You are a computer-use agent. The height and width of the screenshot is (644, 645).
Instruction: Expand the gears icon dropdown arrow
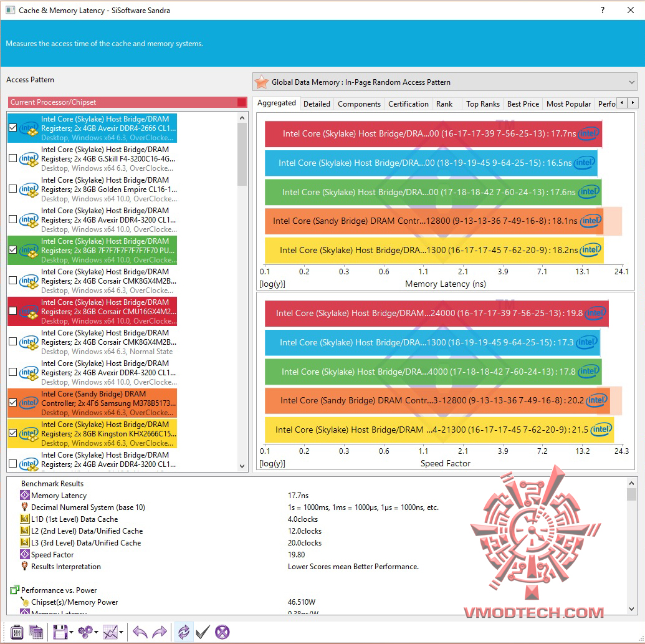pyautogui.click(x=96, y=632)
